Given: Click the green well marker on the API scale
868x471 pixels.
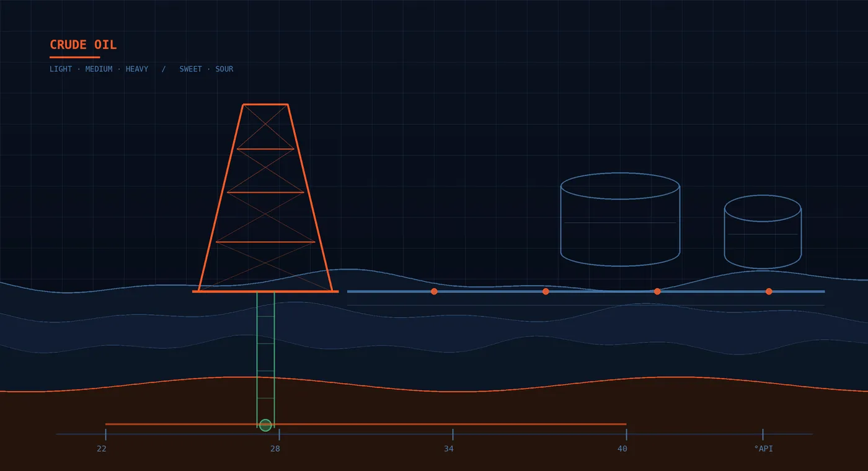Looking at the screenshot, I should tap(265, 425).
